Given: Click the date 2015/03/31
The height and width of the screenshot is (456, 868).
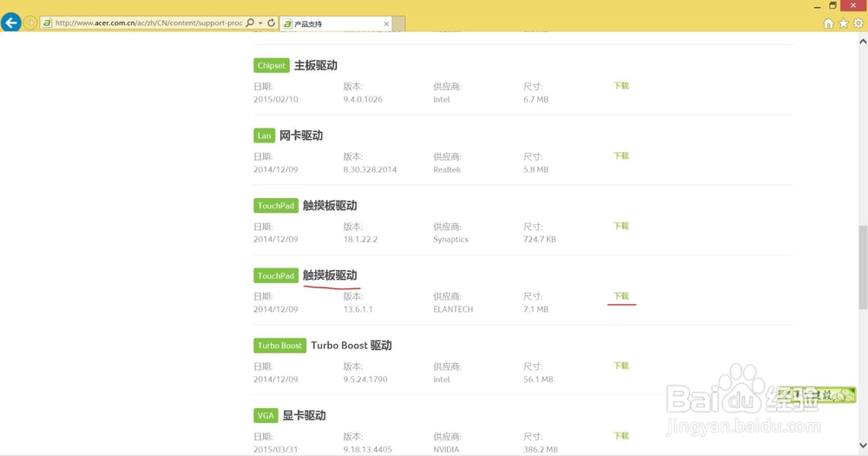Looking at the screenshot, I should point(276,449).
